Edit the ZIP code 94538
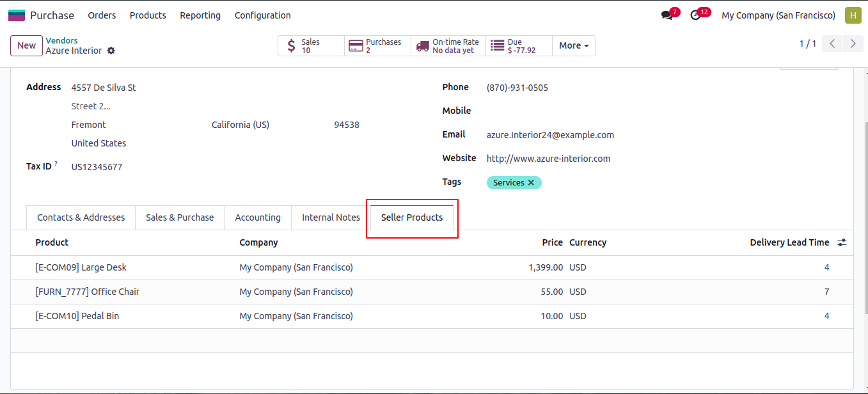The width and height of the screenshot is (868, 394). click(x=347, y=125)
